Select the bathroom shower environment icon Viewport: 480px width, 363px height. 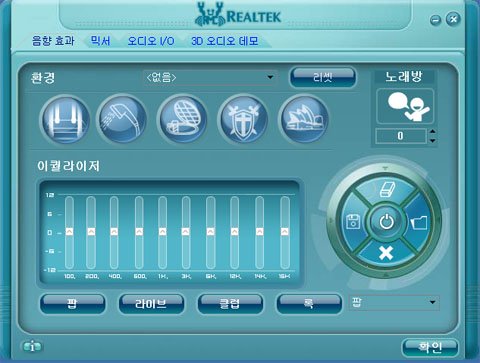coord(122,120)
